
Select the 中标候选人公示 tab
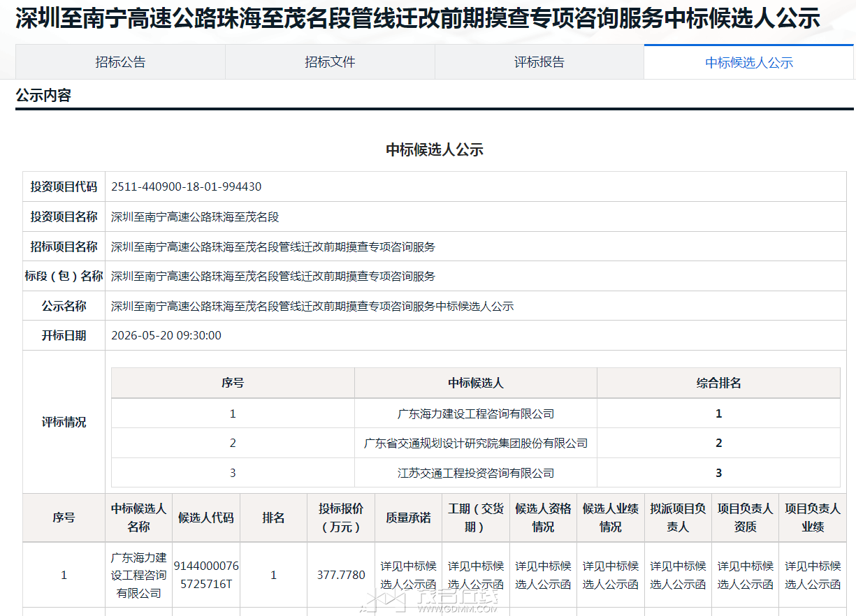click(x=749, y=62)
